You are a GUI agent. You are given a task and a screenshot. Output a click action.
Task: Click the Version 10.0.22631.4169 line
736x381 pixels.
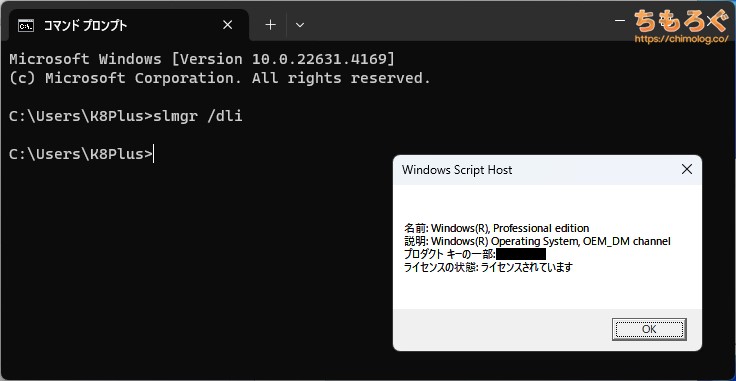pos(202,59)
